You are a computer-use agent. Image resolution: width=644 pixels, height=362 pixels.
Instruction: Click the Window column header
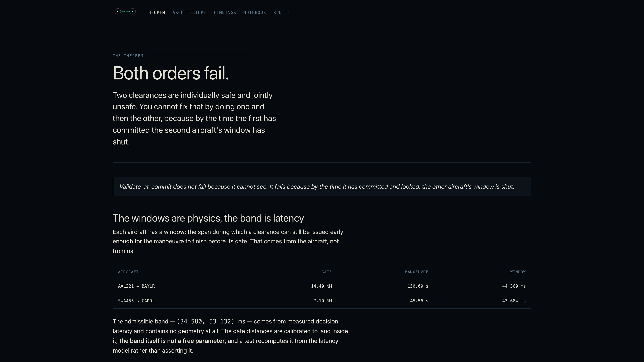518,272
